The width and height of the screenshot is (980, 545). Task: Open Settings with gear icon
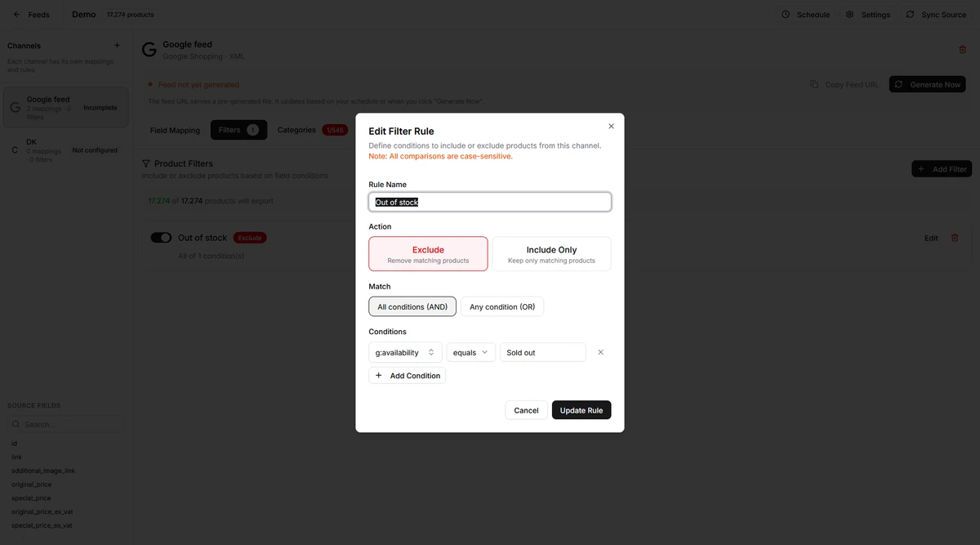(x=867, y=15)
